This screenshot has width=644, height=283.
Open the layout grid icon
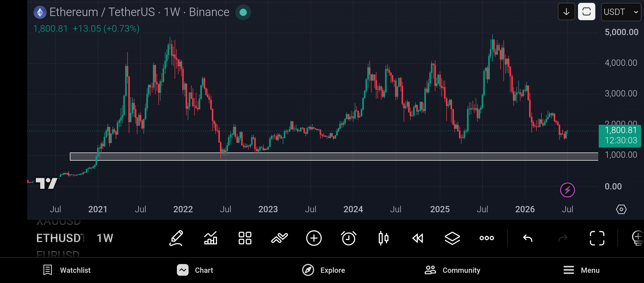tap(245, 238)
